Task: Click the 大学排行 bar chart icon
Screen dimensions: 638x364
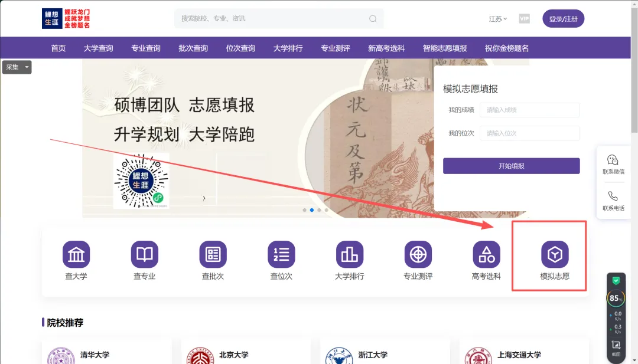Action: [x=350, y=254]
